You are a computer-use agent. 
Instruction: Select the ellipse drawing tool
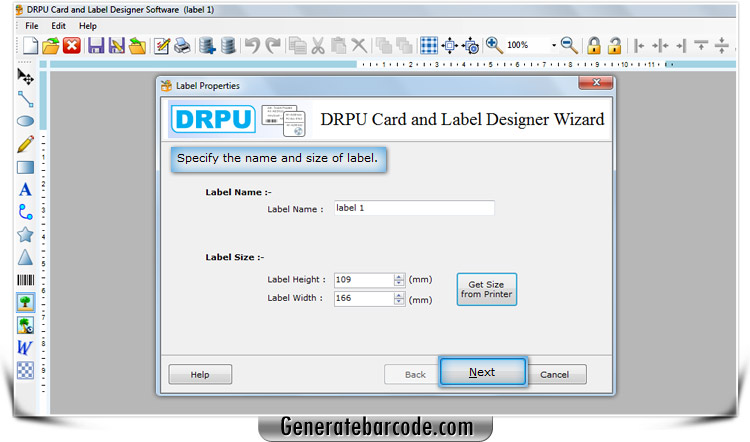click(25, 121)
